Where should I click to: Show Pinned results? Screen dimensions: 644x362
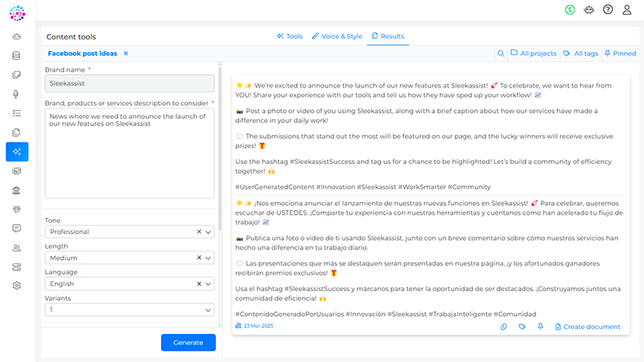point(620,53)
